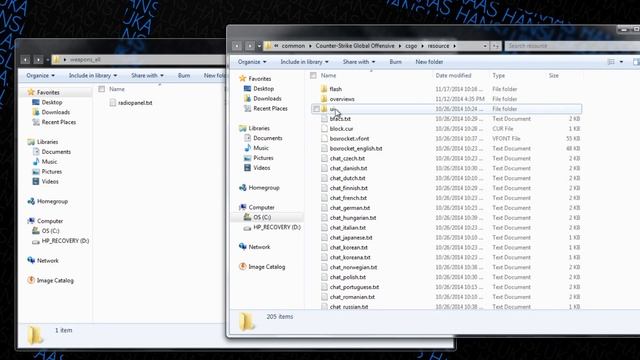Viewport: 640px width, 360px height.
Task: Sort by Name column in weapons_all window
Action: (x=117, y=89)
